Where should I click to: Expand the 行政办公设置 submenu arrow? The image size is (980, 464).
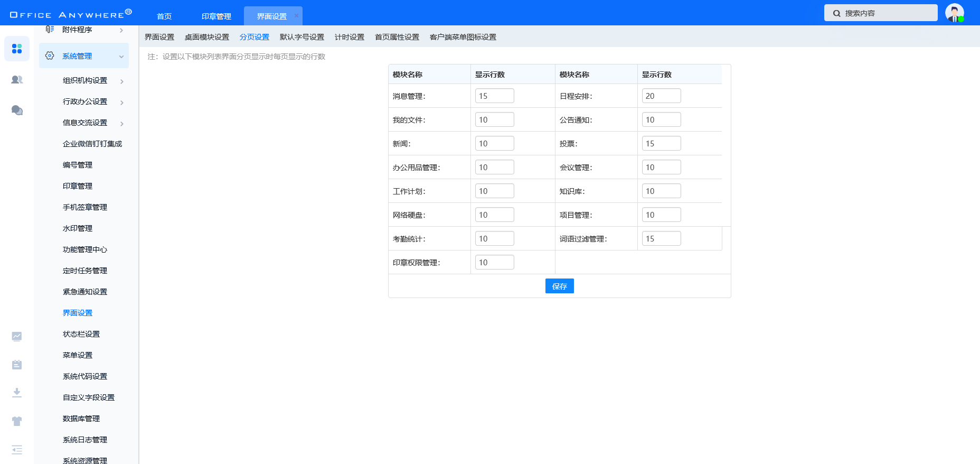[122, 103]
